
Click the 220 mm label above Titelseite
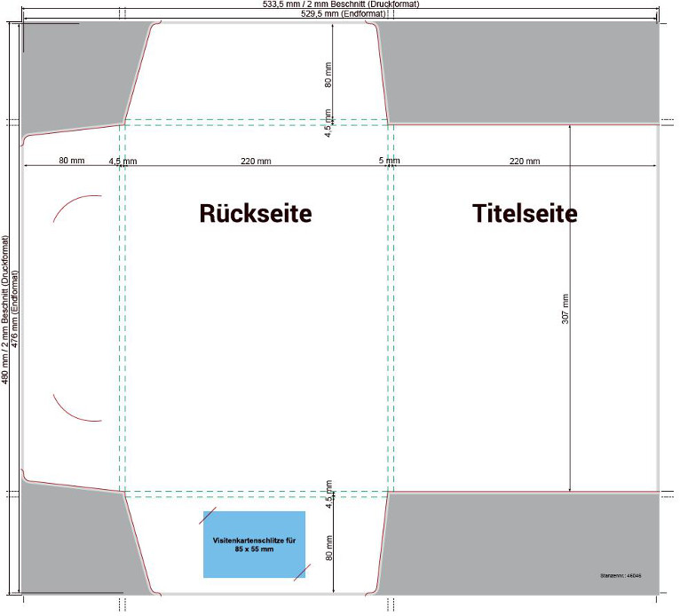(524, 162)
